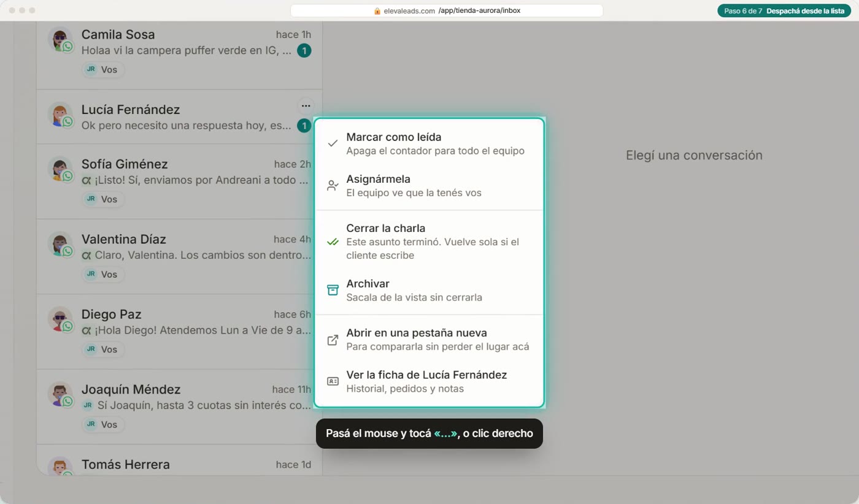The image size is (859, 504).
Task: Click the person icon next to Asignármela
Action: (333, 186)
